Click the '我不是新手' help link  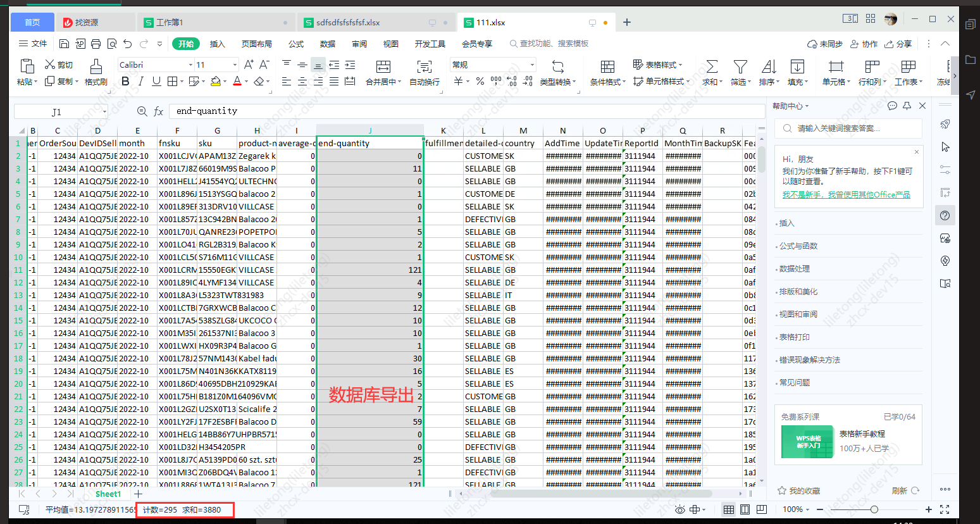click(847, 195)
